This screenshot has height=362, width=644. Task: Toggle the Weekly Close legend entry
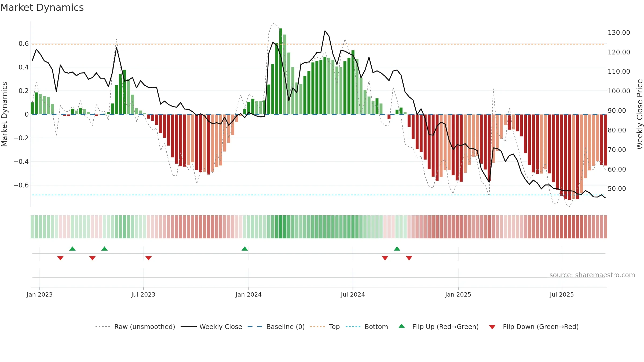tap(211, 327)
